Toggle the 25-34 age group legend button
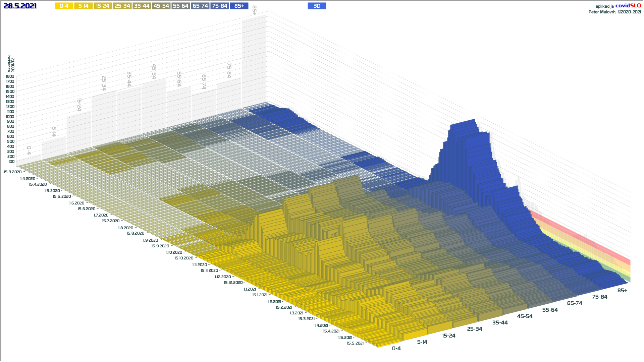 pyautogui.click(x=122, y=6)
